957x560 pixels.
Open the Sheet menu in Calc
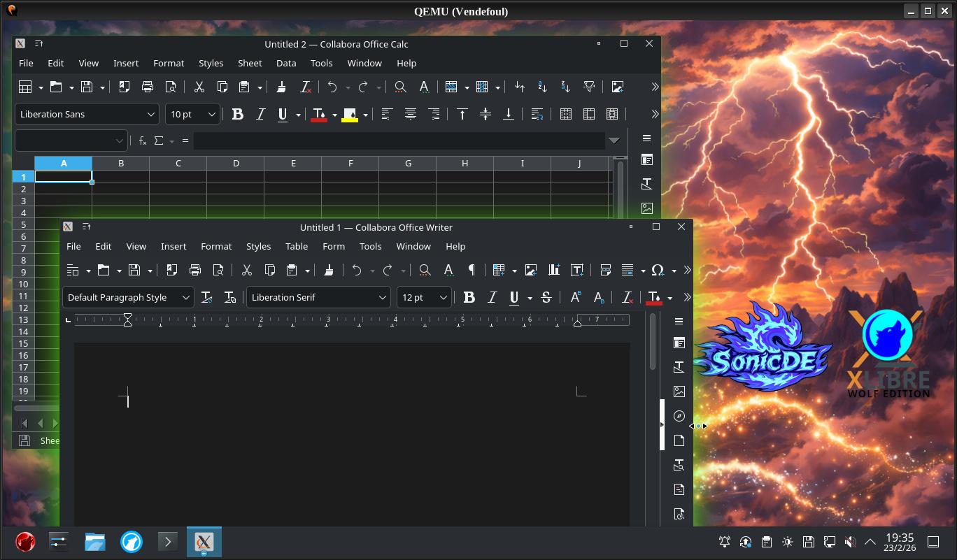click(250, 63)
